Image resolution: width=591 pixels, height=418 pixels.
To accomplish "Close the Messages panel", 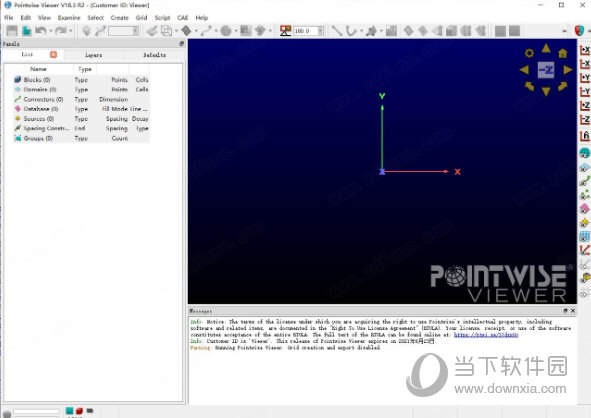I will (x=573, y=311).
